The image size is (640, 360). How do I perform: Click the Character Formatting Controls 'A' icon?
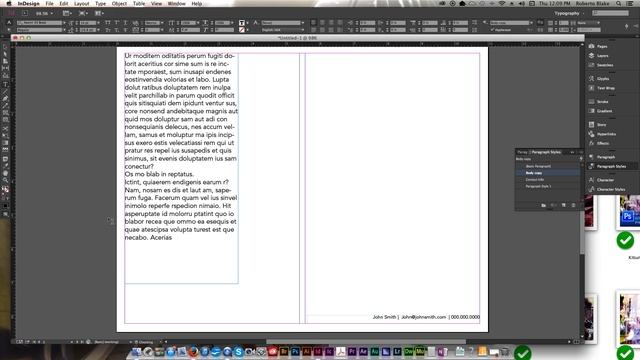point(9,22)
